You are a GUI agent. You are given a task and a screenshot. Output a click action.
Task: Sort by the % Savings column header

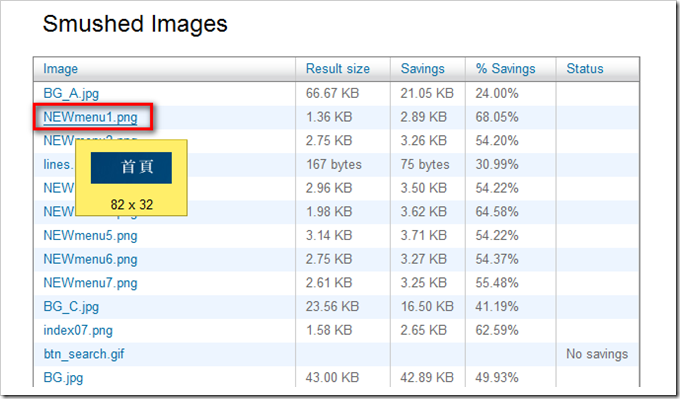[506, 69]
